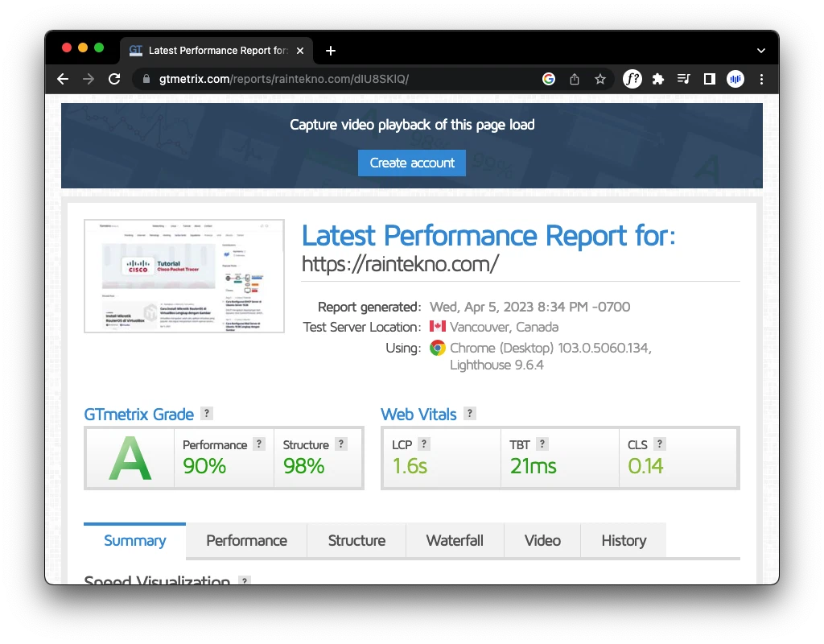Screen dimensions: 824x644
Task: Select the History tab
Action: coord(624,541)
